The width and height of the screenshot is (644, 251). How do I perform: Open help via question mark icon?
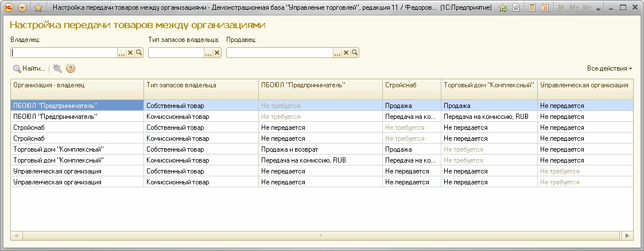pos(71,68)
